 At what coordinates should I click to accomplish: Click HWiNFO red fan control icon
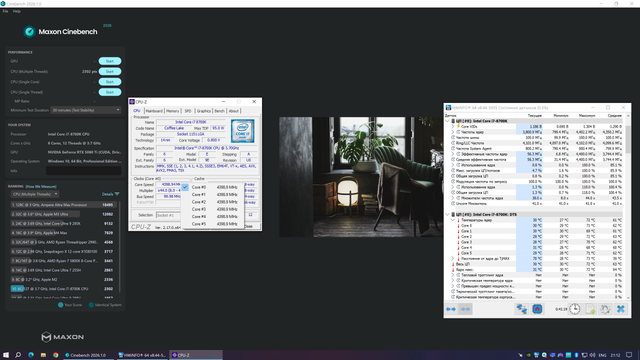[x=537, y=309]
